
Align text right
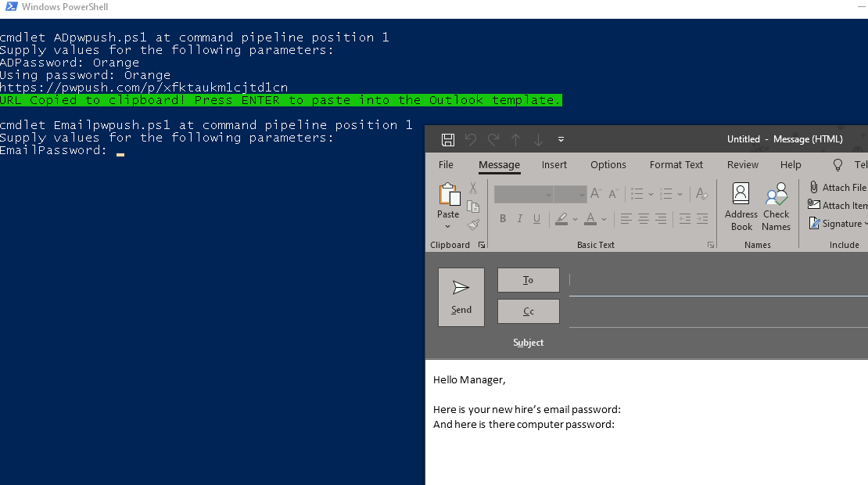[661, 219]
